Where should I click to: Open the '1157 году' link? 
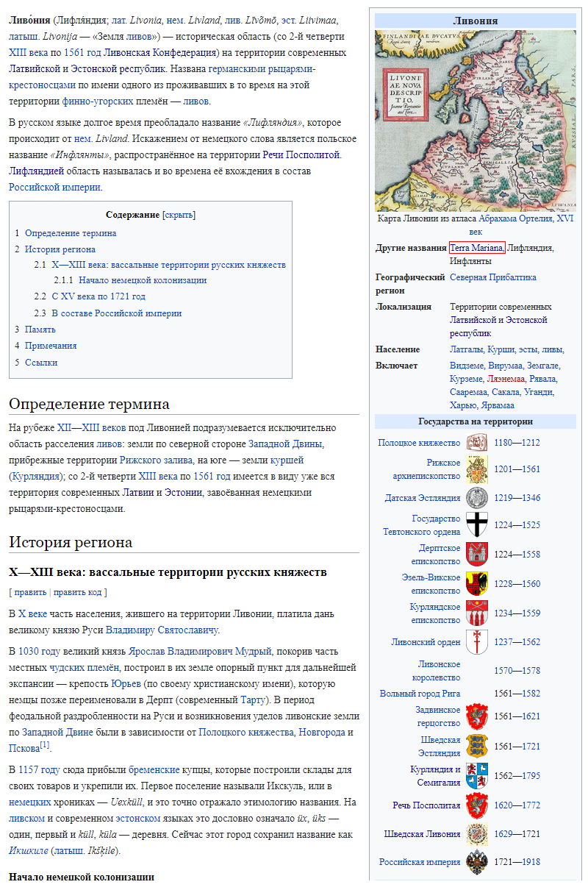[x=40, y=770]
